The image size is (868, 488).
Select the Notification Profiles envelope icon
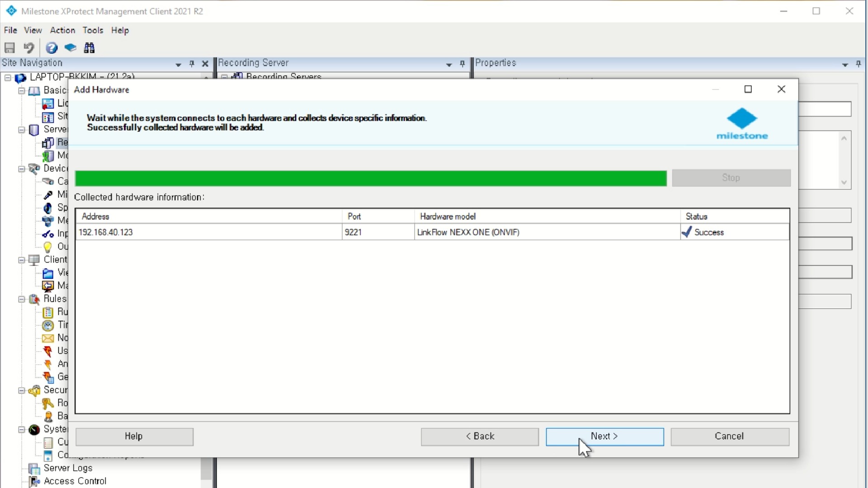coord(48,338)
